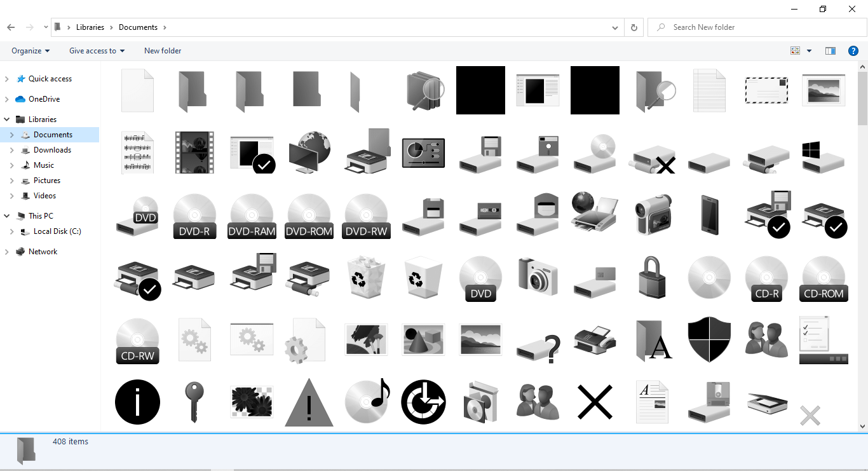This screenshot has width=868, height=471.
Task: Open the address bar dropdown
Action: point(614,27)
